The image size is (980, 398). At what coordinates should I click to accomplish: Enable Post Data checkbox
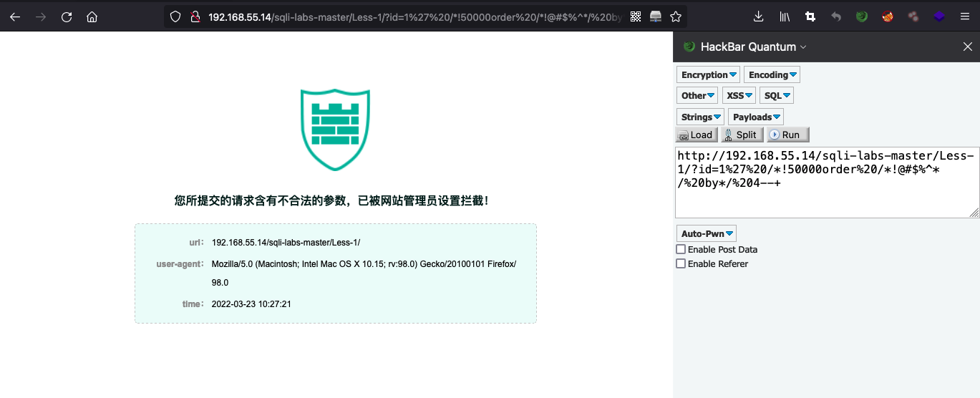(x=681, y=249)
